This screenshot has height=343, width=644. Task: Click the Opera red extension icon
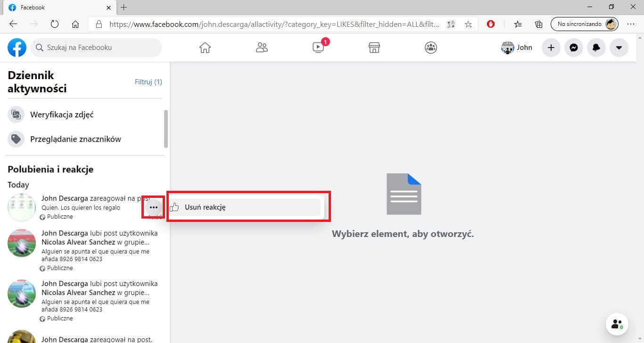click(491, 24)
